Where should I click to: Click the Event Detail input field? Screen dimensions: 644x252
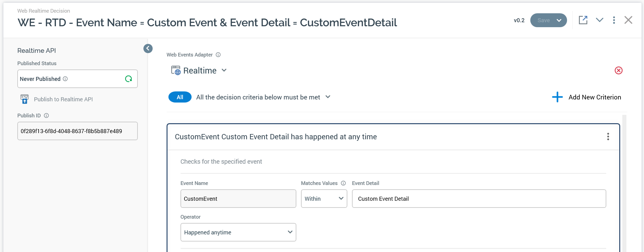(479, 199)
